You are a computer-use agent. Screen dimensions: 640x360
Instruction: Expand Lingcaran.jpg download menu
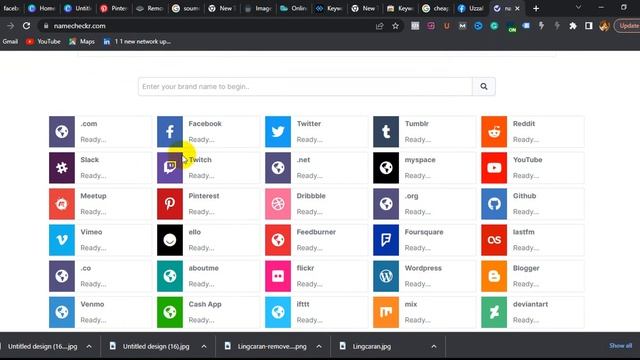434,347
